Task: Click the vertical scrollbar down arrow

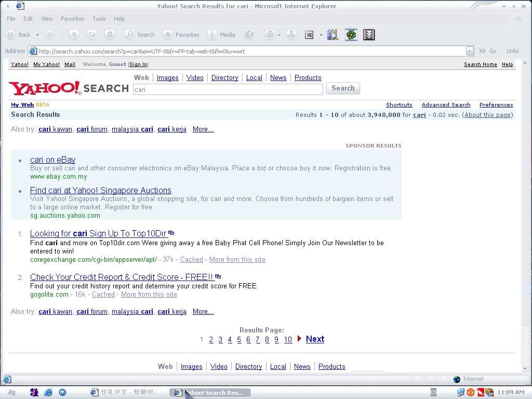Action: point(525,368)
